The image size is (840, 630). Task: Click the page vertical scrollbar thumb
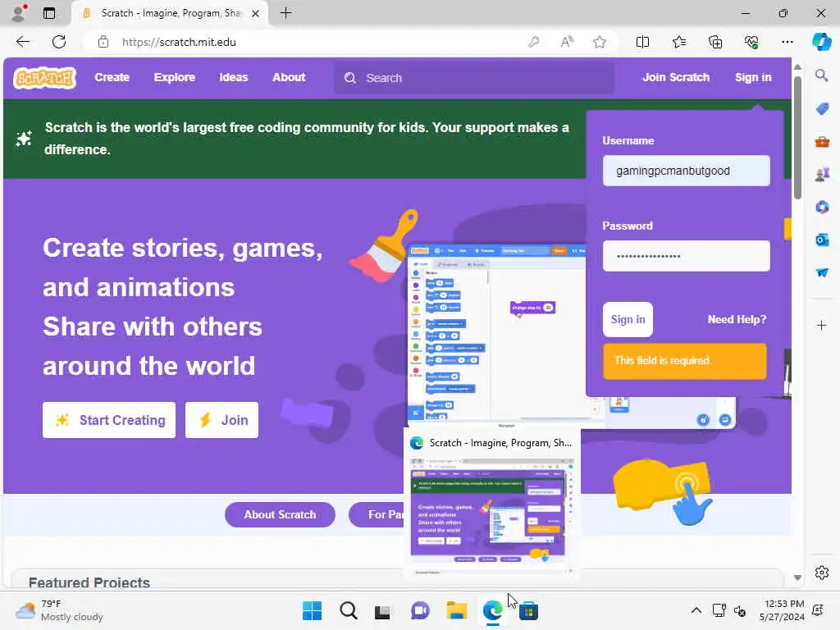[x=797, y=138]
